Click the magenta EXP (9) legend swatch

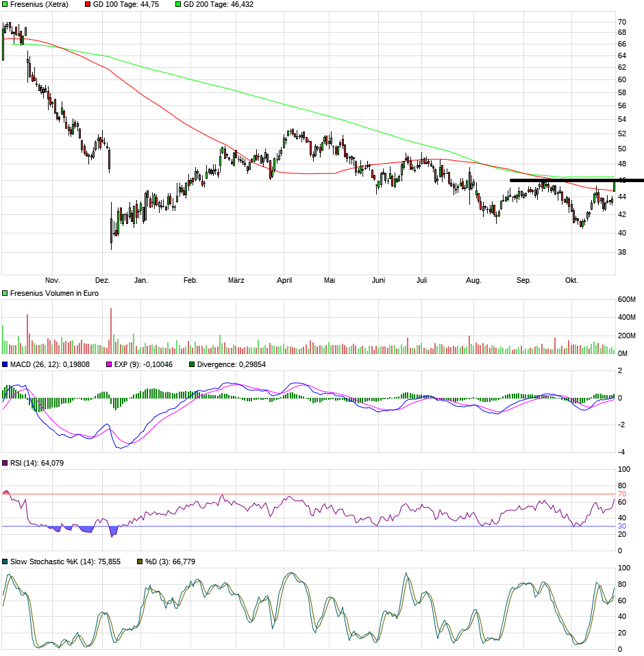tap(109, 364)
